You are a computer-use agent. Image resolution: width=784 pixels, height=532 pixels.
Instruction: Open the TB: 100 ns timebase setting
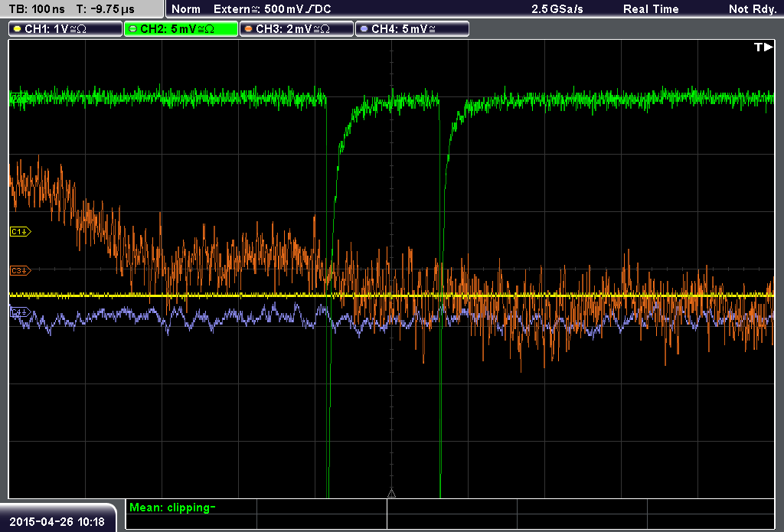(x=37, y=9)
